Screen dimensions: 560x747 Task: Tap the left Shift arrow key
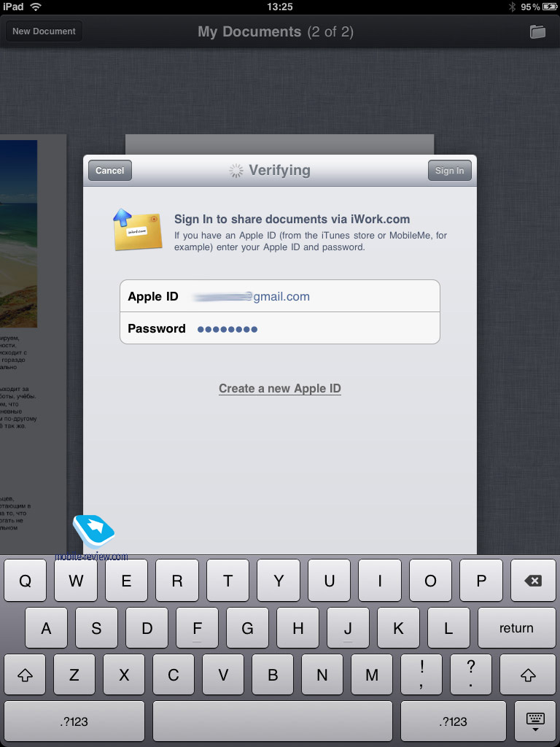coord(25,675)
